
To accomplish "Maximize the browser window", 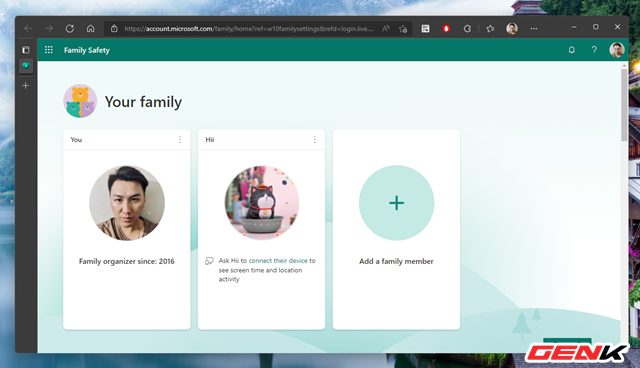I will [596, 27].
